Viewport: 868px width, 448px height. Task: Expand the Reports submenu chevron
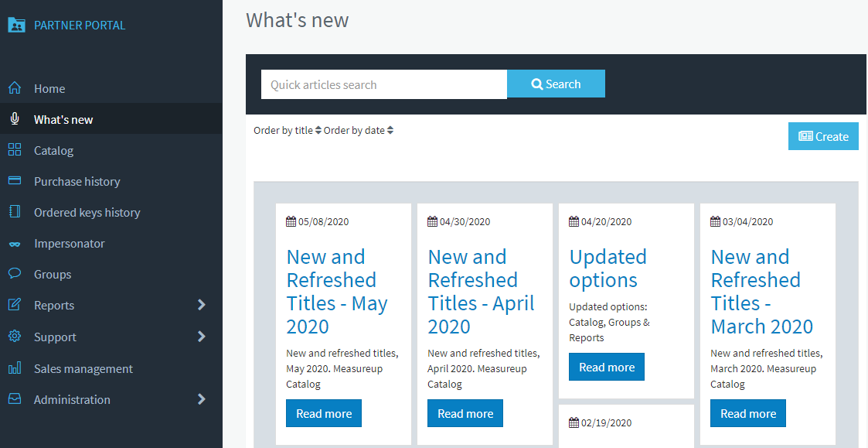[202, 305]
